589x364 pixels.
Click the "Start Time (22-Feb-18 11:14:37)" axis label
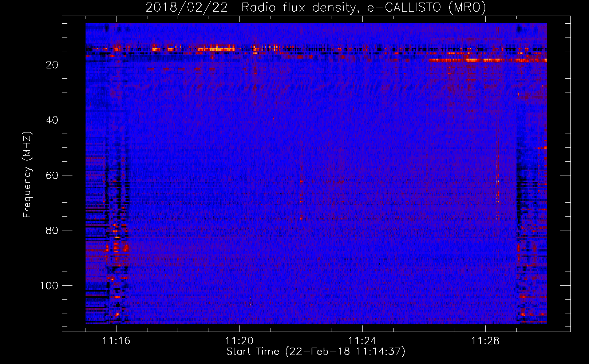[x=316, y=352]
